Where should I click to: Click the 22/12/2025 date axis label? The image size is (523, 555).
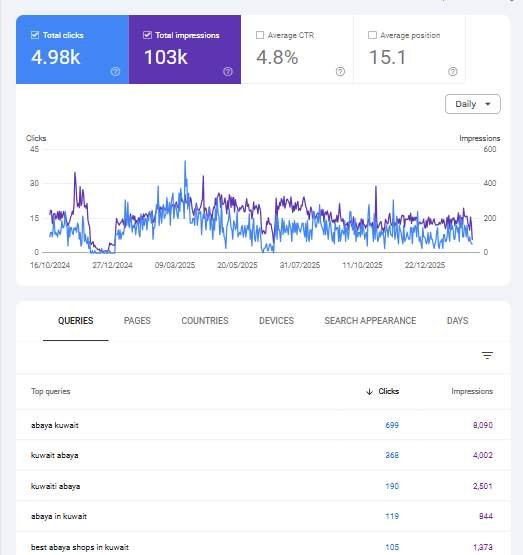tap(425, 265)
